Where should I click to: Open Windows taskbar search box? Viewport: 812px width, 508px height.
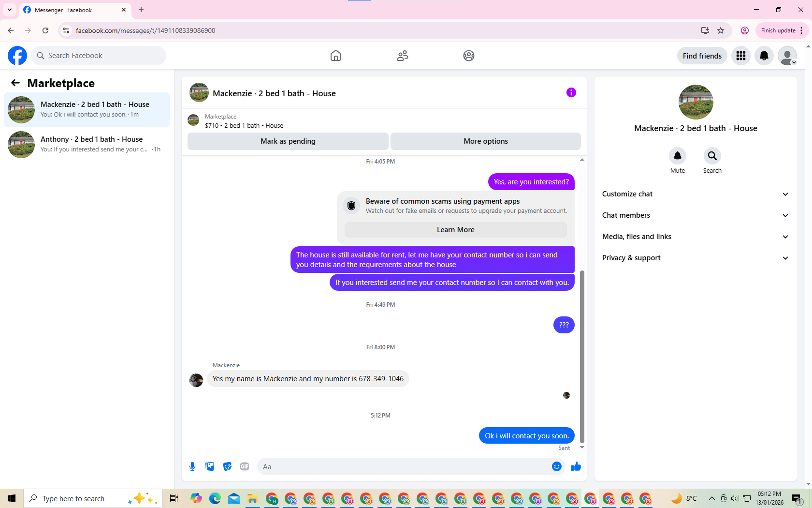click(93, 498)
